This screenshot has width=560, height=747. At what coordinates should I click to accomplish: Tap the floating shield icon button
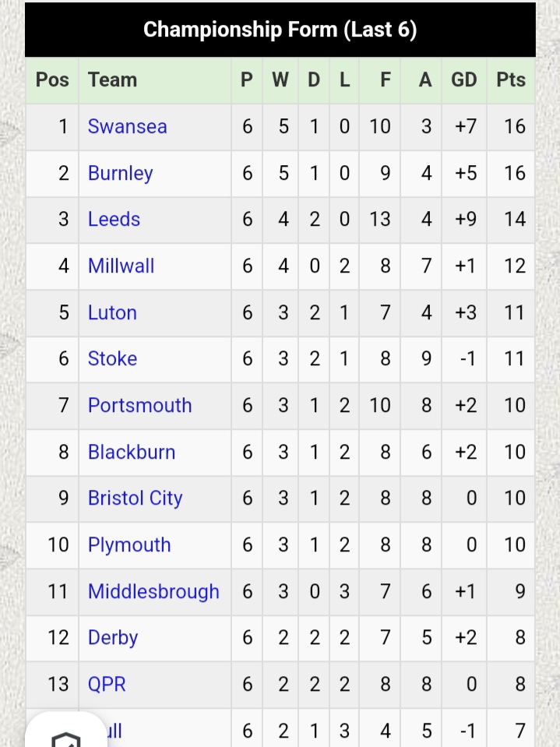click(65, 735)
